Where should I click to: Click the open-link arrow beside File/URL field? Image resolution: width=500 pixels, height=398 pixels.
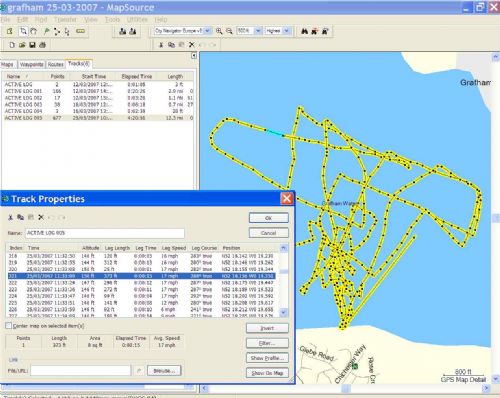tap(139, 370)
